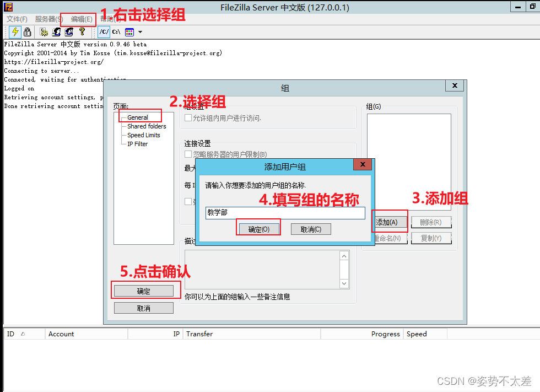Open the users editor icon in toolbar
This screenshot has height=392, width=540.
pyautogui.click(x=56, y=32)
